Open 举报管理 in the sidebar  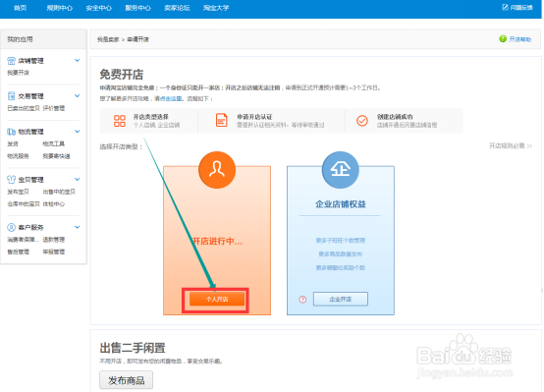54,252
